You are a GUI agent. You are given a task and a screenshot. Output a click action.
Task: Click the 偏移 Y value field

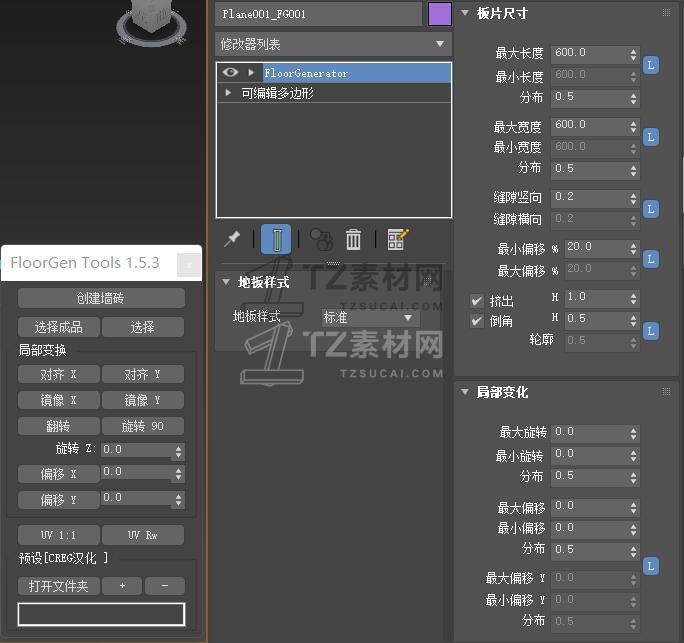pyautogui.click(x=137, y=499)
